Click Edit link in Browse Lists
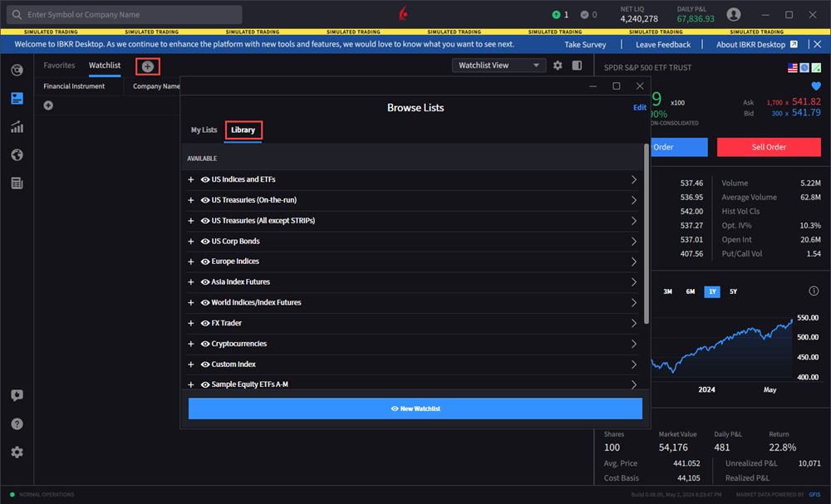This screenshot has height=504, width=831. 640,107
